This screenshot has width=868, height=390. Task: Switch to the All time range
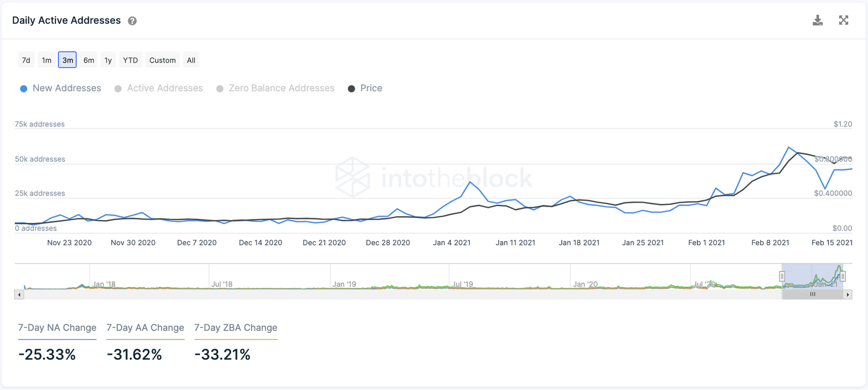(191, 60)
